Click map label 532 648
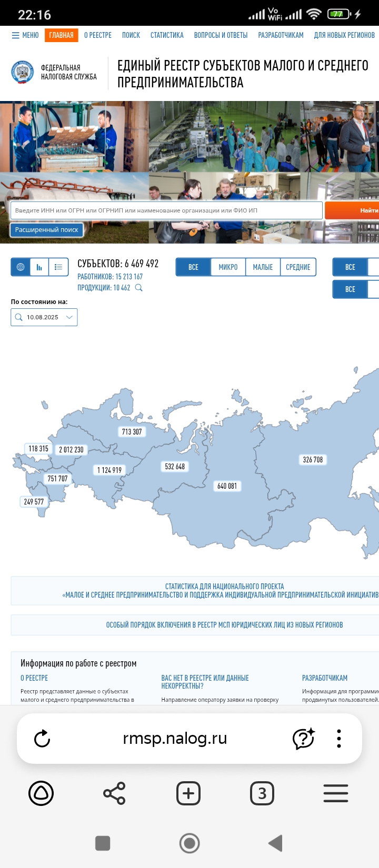Image resolution: width=379 pixels, height=868 pixels. (175, 467)
